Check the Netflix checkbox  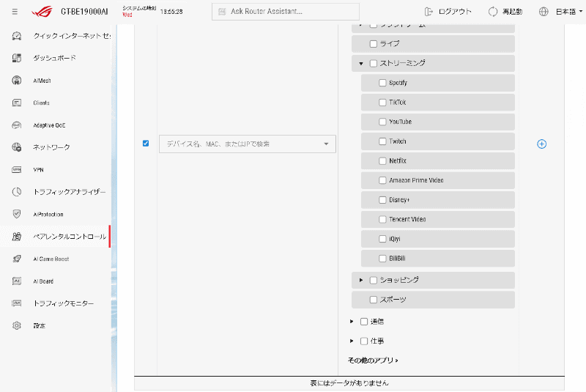click(x=382, y=160)
